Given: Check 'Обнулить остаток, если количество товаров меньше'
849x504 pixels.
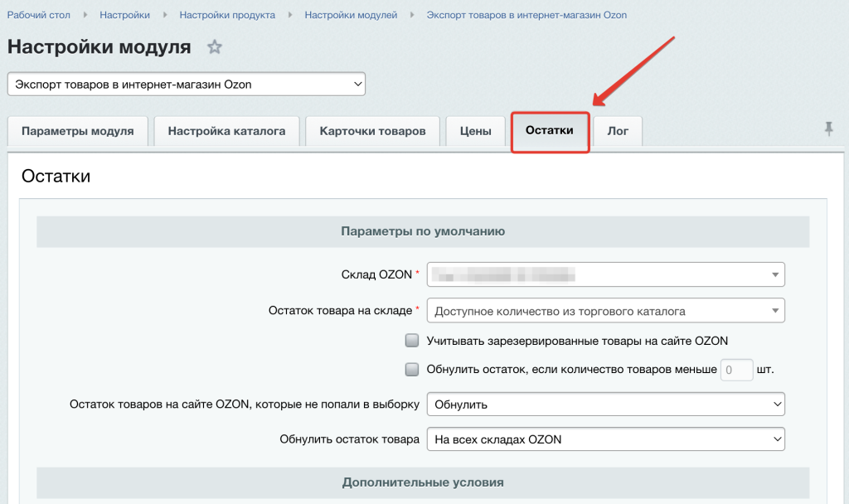Looking at the screenshot, I should [412, 369].
